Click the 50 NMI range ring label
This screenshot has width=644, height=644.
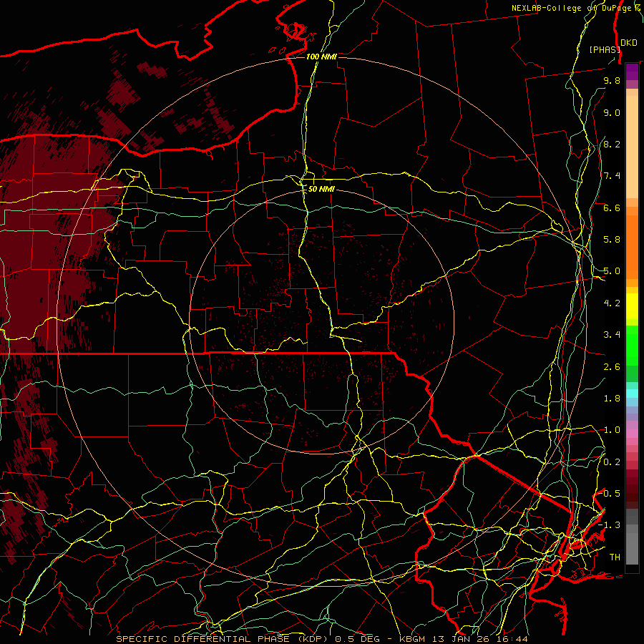321,189
